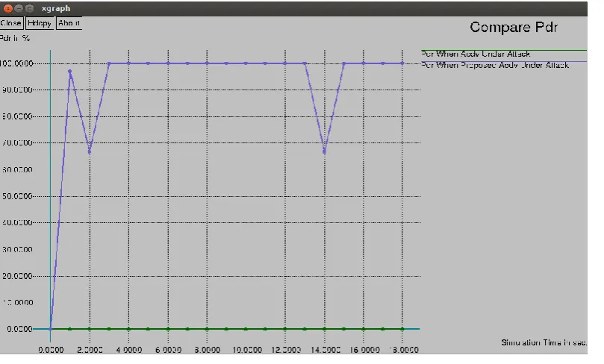
Task: Click y-axis value 100.0000
Action: 16,63
